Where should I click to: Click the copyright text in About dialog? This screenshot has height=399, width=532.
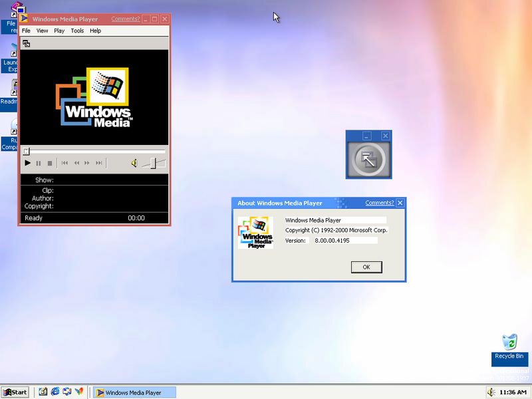(336, 230)
